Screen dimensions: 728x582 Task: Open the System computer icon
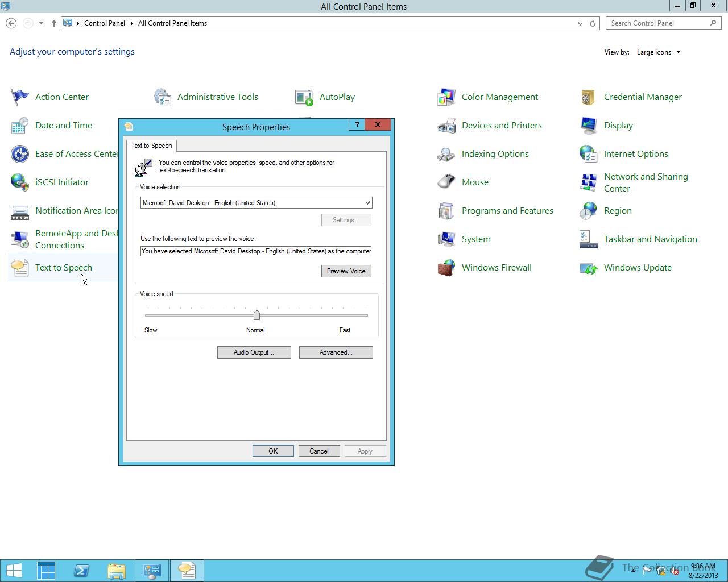click(446, 239)
